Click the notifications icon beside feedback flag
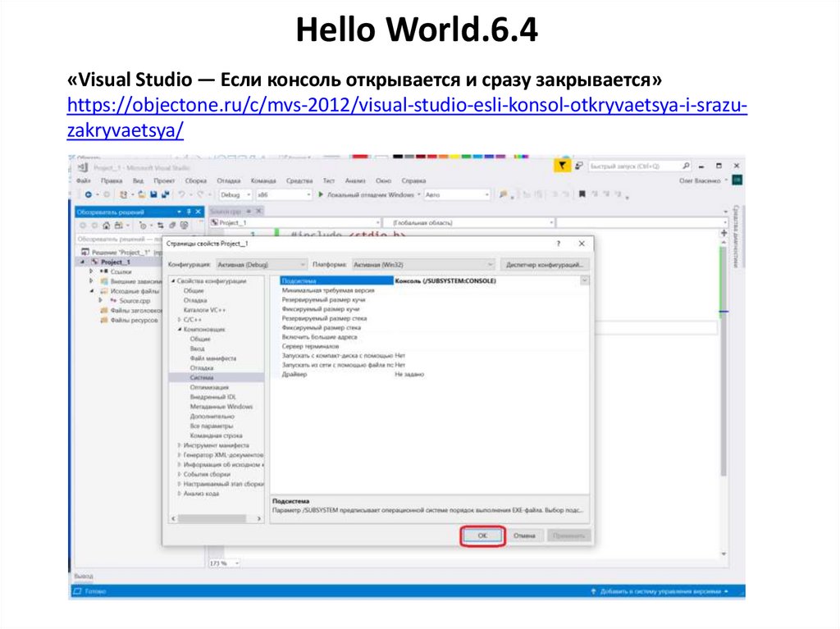This screenshot has height=629, width=840. coord(578,166)
